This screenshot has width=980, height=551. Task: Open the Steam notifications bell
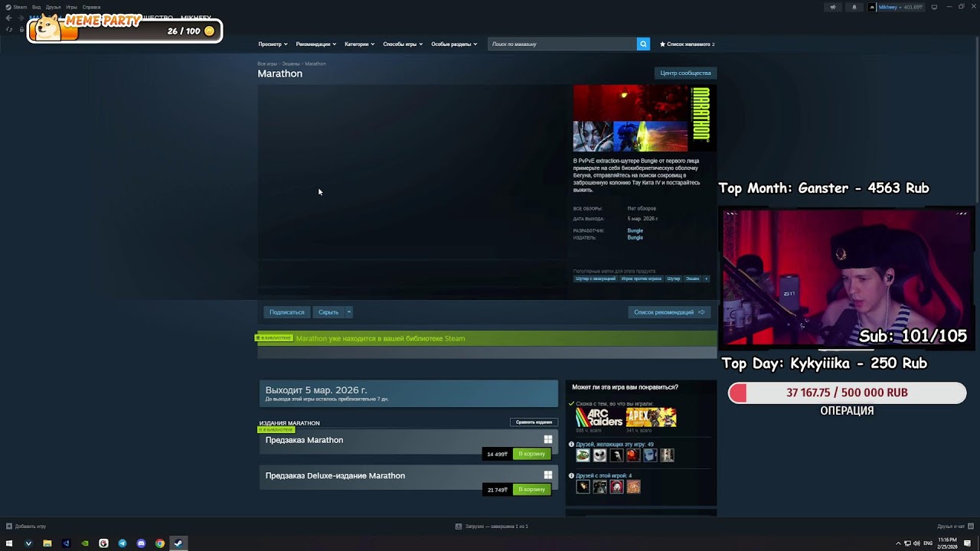pyautogui.click(x=854, y=7)
